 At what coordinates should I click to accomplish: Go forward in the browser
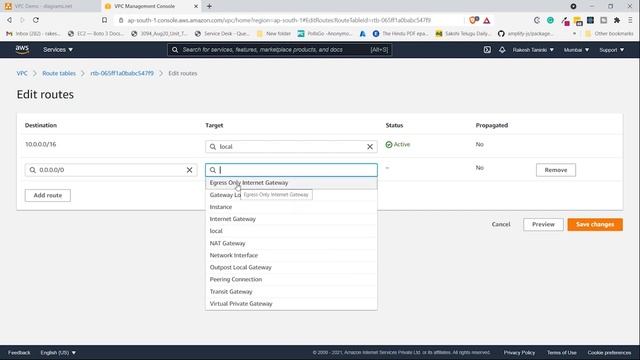tap(22, 20)
